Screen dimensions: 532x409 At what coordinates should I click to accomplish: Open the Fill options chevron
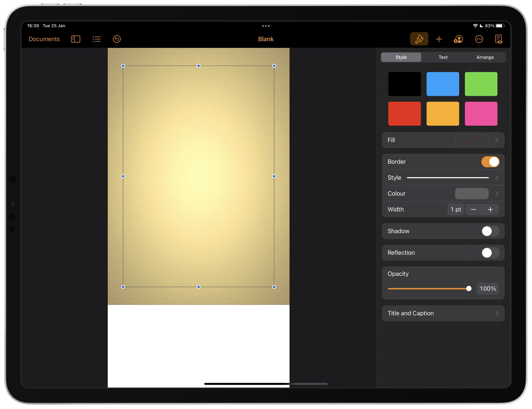coord(497,140)
